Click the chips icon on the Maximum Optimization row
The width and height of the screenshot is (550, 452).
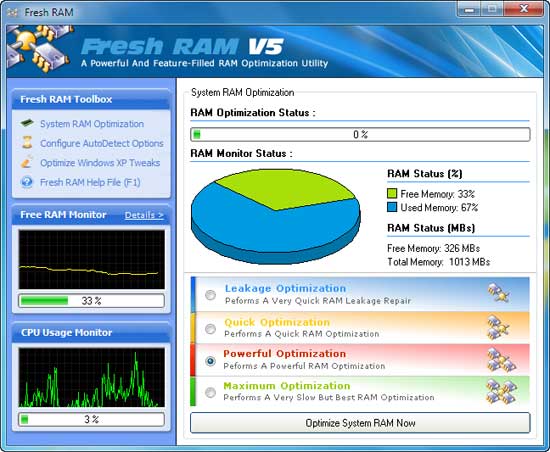click(x=501, y=391)
